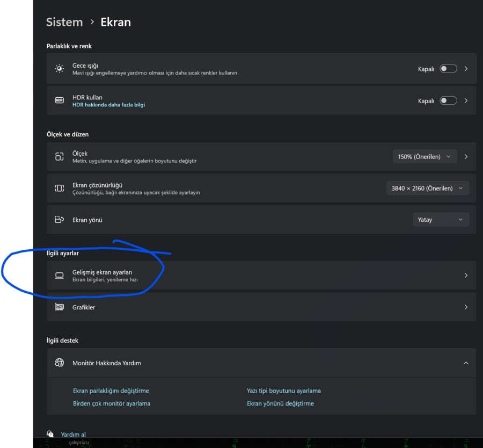Collapse the Monitör Hakkında Yardım section
The width and height of the screenshot is (483, 448).
[466, 363]
